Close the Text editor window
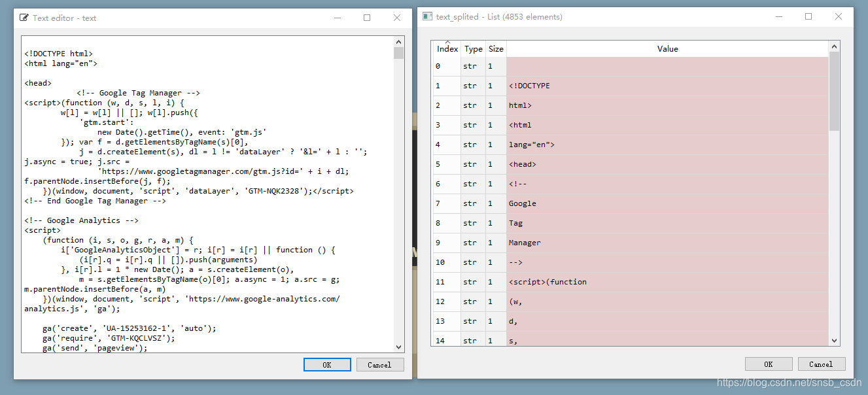Image resolution: width=868 pixels, height=395 pixels. tap(397, 18)
